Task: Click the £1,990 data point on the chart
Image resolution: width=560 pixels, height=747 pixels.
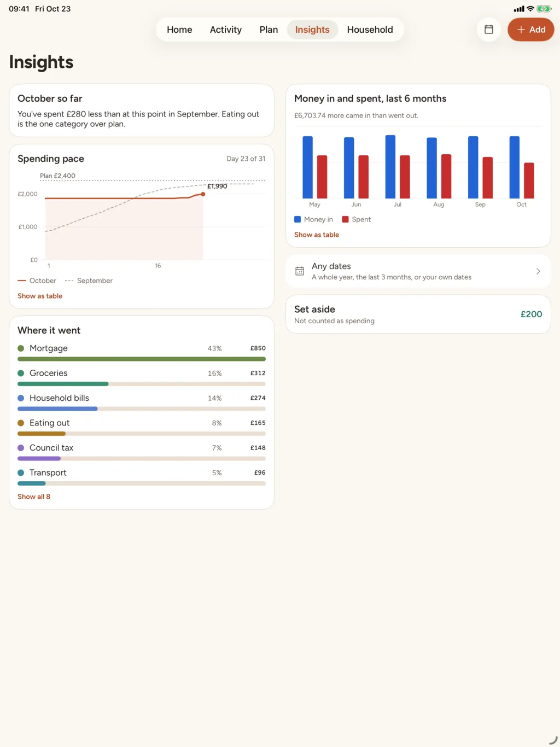Action: pos(203,194)
